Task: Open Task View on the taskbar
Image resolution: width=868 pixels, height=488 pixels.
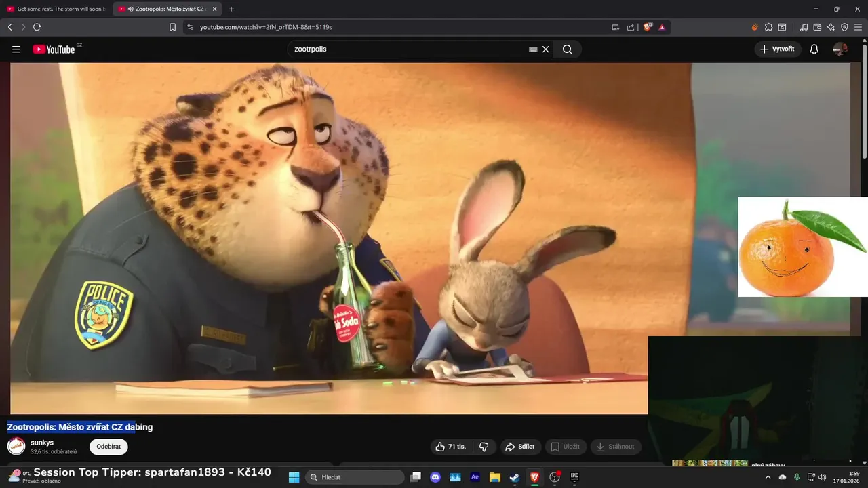Action: coord(416,477)
